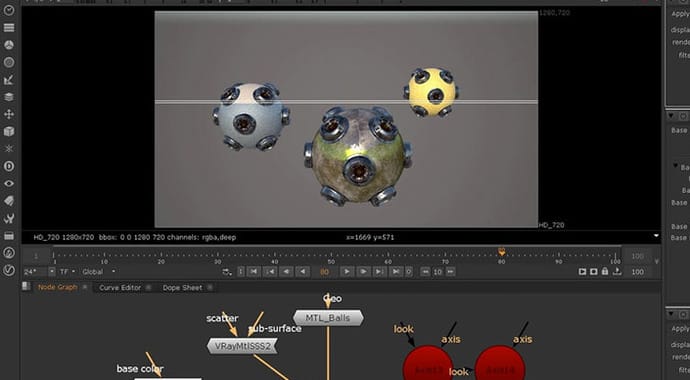Go to the previous keyframe
This screenshot has height=380, width=690.
pos(270,272)
